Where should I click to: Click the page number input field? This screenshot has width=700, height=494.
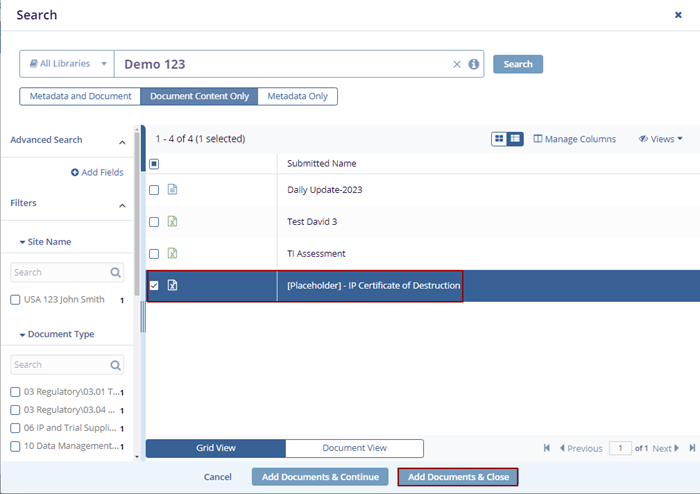tap(620, 448)
